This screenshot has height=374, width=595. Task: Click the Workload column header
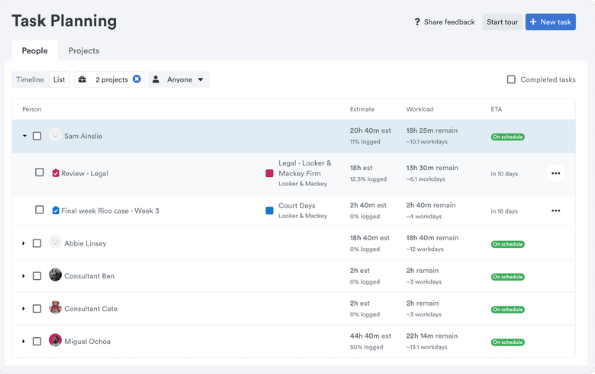pos(420,109)
